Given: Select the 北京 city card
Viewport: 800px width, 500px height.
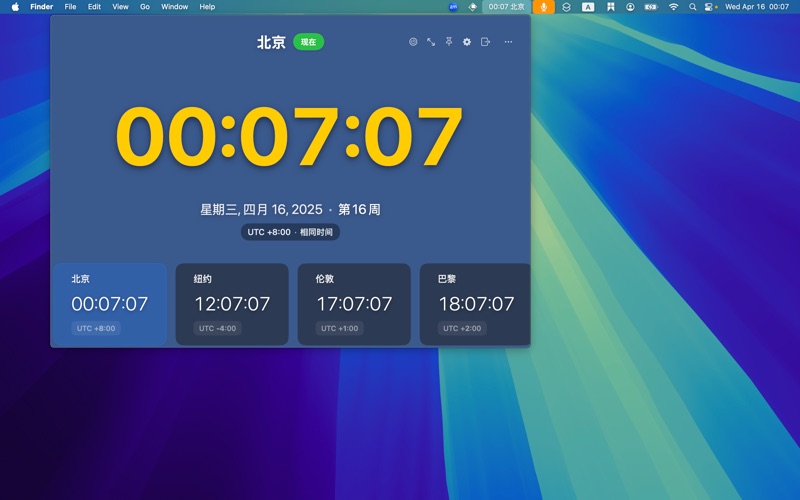Looking at the screenshot, I should click(x=110, y=304).
